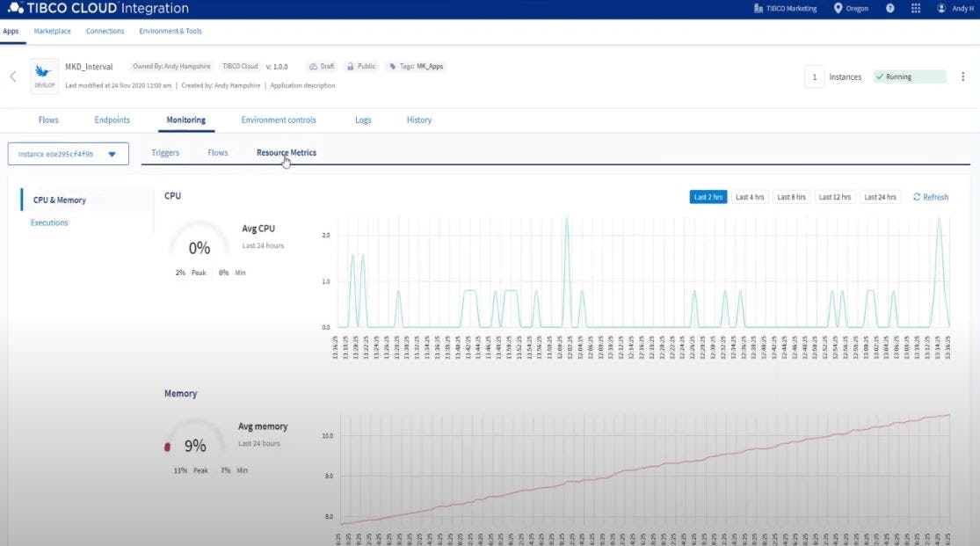Go back using the left chevron arrow
Viewport: 980px width, 546px height.
point(13,76)
